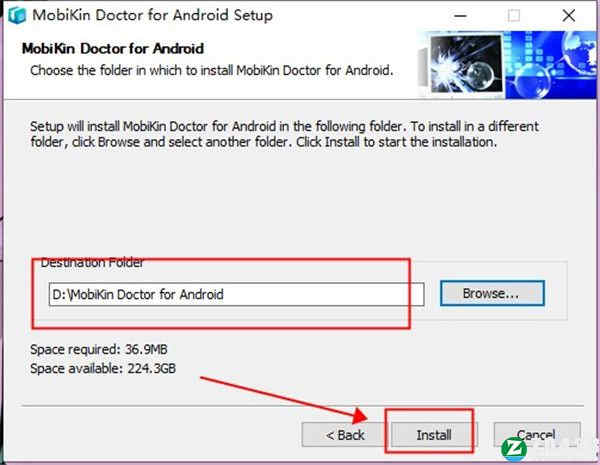Screen dimensions: 600x465
Task: Click inside the destination folder path field
Action: (x=236, y=294)
